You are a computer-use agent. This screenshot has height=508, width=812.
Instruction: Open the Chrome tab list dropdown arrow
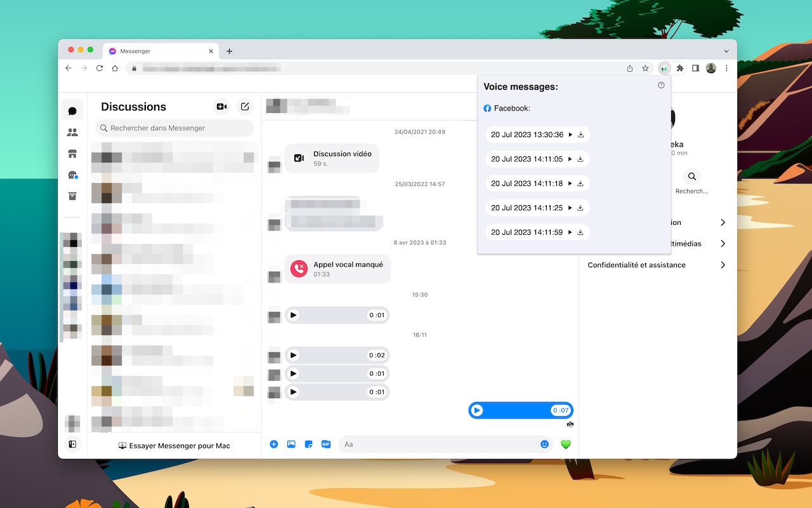(x=726, y=51)
